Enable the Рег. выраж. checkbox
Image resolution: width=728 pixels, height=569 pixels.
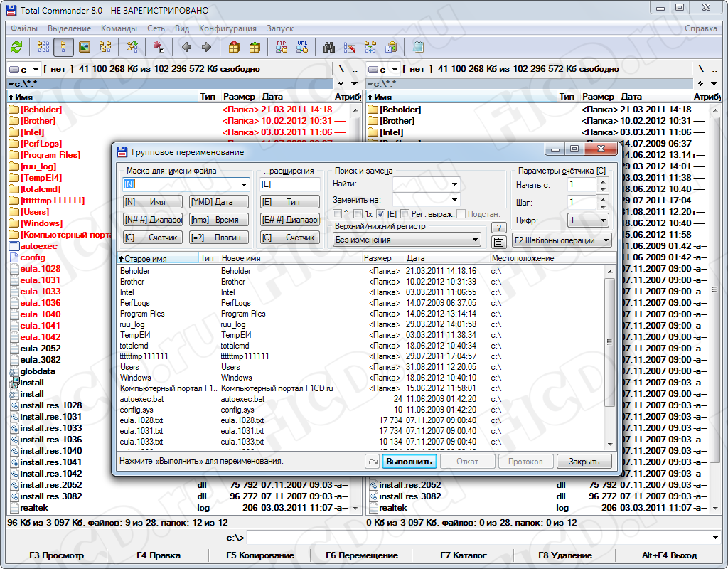point(405,213)
